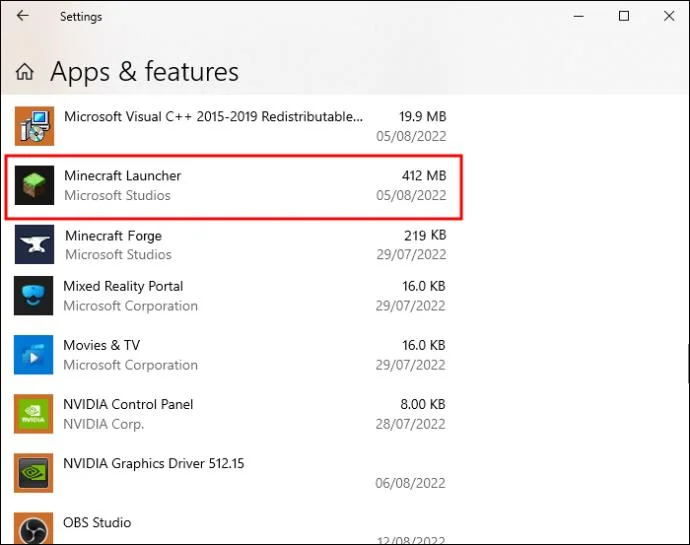Close the Settings window
The height and width of the screenshot is (545, 690).
pyautogui.click(x=669, y=16)
